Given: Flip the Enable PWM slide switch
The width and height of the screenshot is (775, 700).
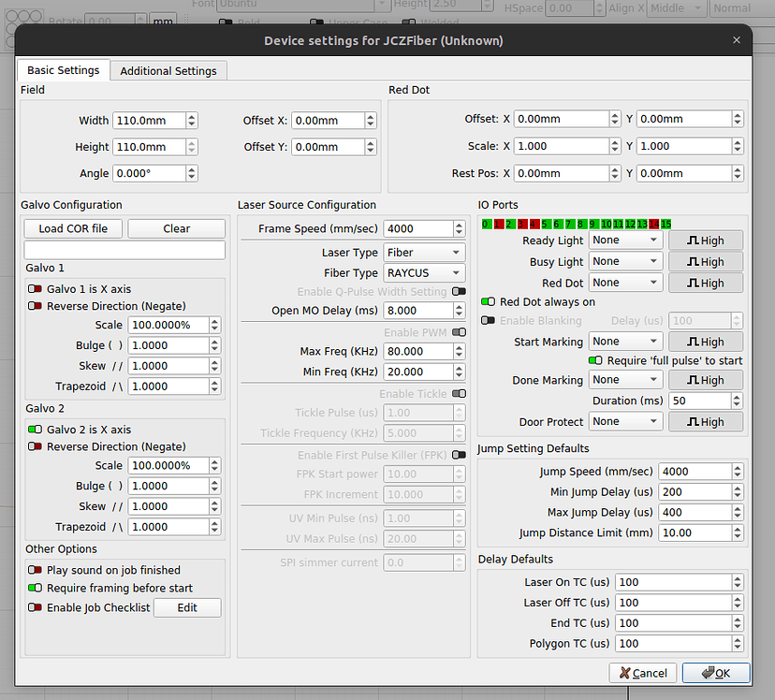Looking at the screenshot, I should 458,331.
